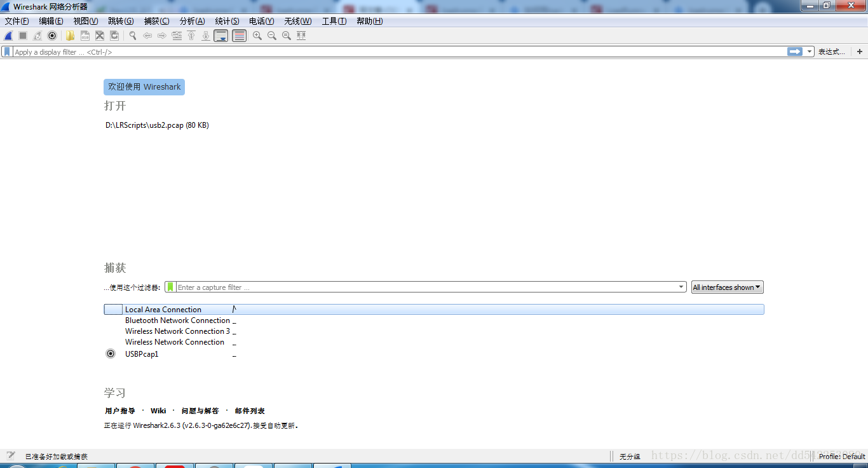Click the 无分组 status bar entry
868x468 pixels.
(x=630, y=457)
